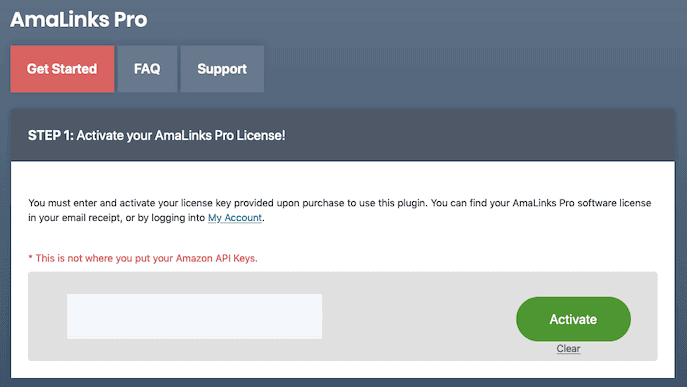This screenshot has height=387, width=687.
Task: Focus the license key input field
Action: [x=194, y=316]
